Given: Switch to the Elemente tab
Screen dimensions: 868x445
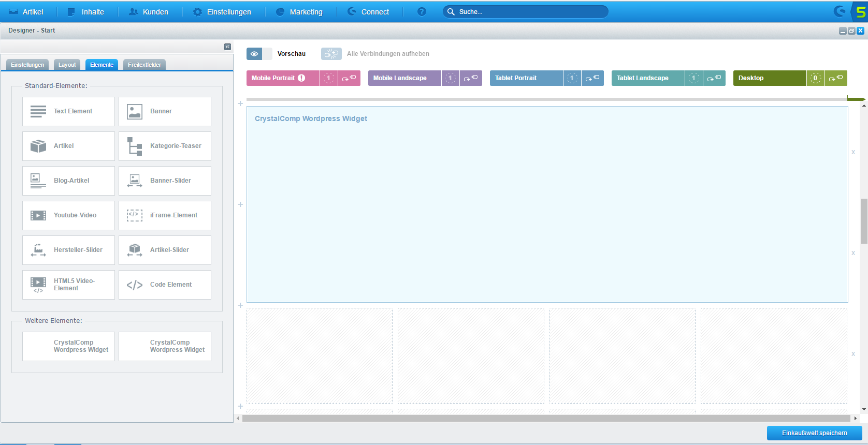Looking at the screenshot, I should 102,65.
